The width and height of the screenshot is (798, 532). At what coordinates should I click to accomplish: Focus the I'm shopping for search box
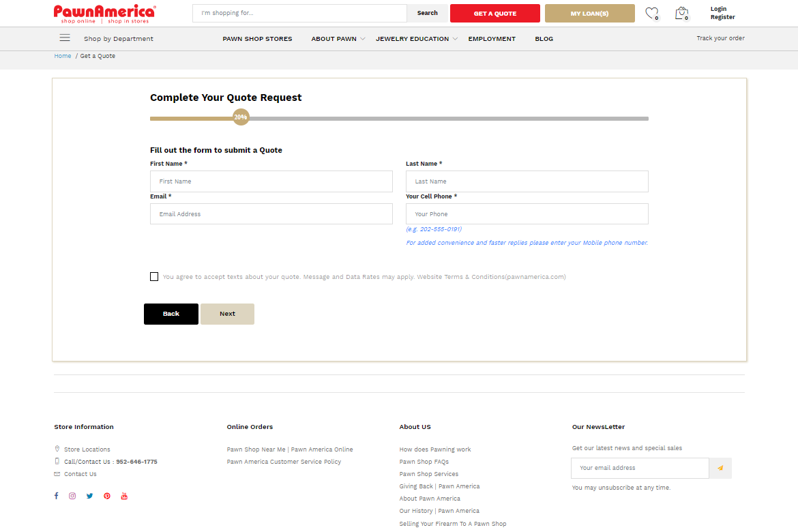click(x=299, y=13)
